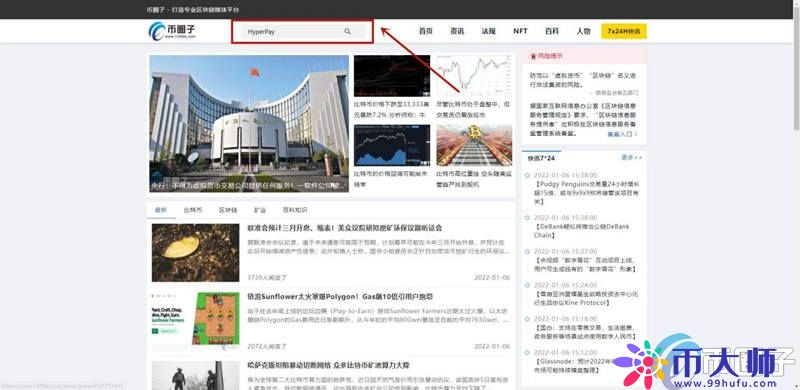The width and height of the screenshot is (800, 390).
Task: Open the 资讯 navigation item
Action: point(457,31)
